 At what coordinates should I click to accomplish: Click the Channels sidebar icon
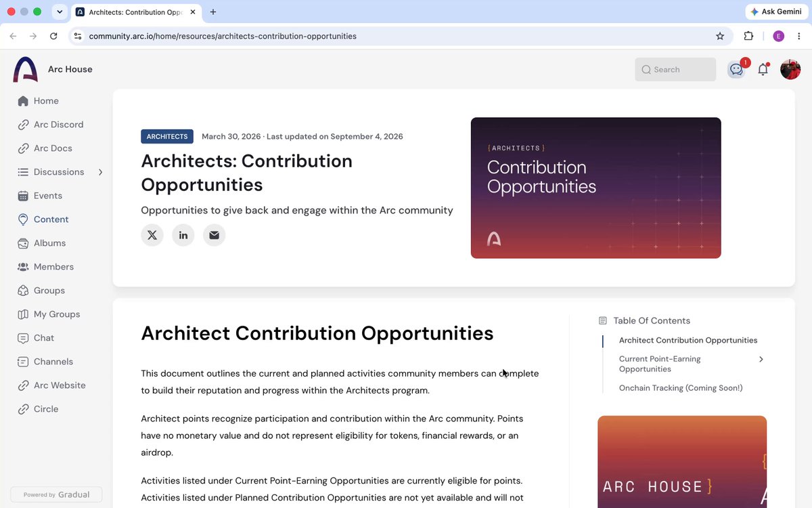[x=23, y=362]
